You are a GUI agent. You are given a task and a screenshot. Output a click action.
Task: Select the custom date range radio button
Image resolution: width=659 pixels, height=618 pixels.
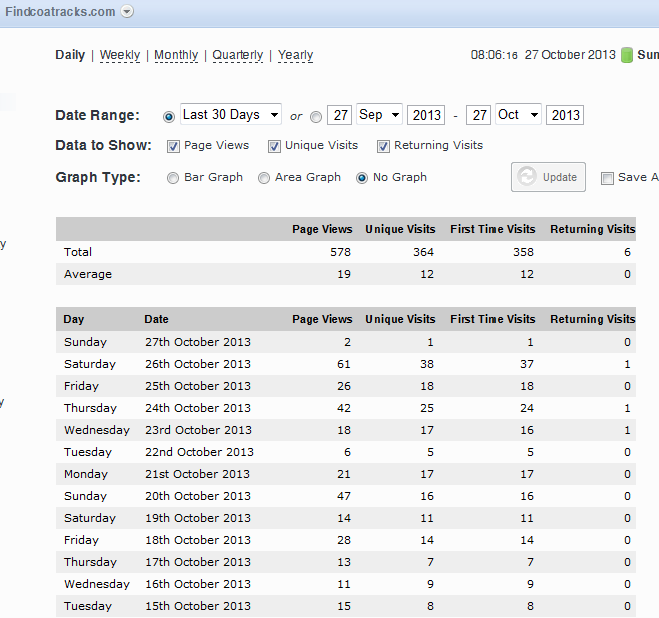[316, 116]
